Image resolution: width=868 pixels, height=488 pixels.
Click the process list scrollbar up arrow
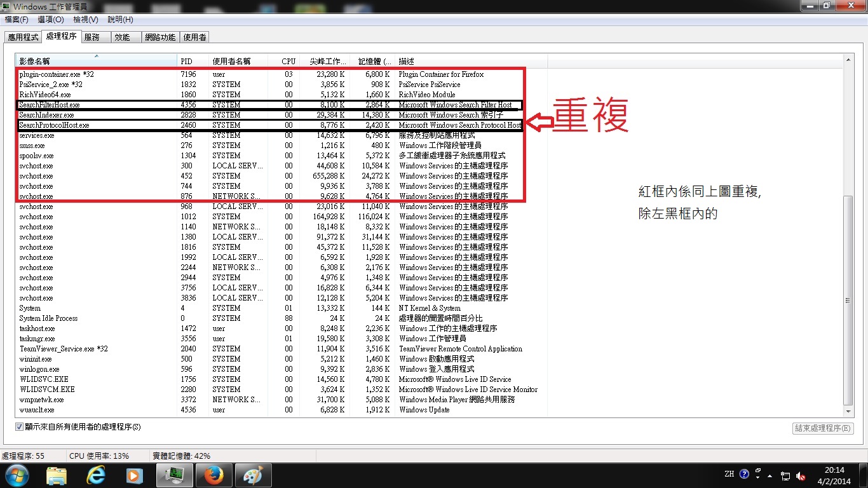click(848, 60)
